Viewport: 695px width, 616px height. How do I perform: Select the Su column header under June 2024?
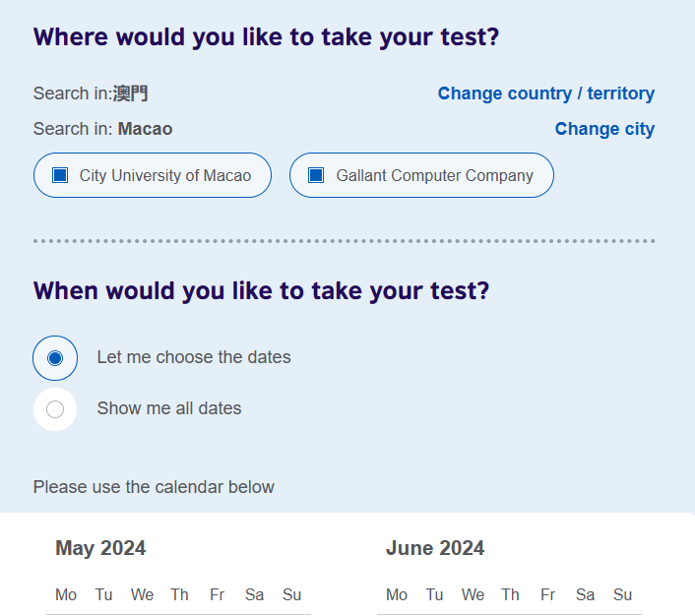(622, 594)
